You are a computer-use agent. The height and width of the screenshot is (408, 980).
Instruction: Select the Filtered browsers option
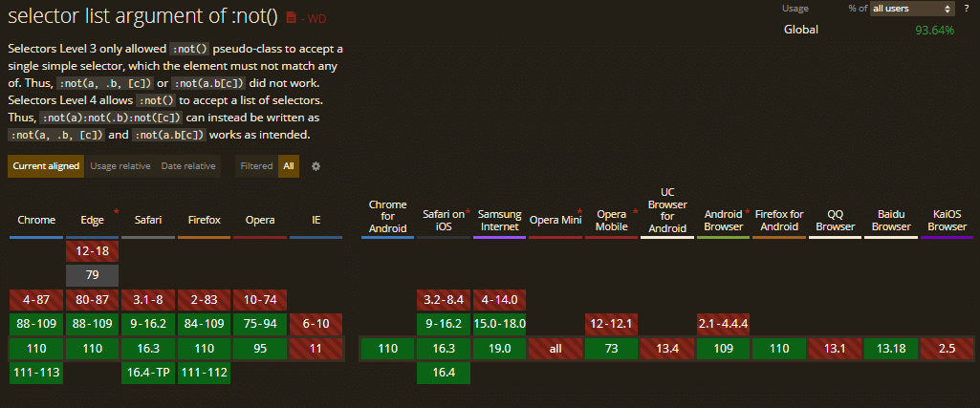pyautogui.click(x=256, y=166)
